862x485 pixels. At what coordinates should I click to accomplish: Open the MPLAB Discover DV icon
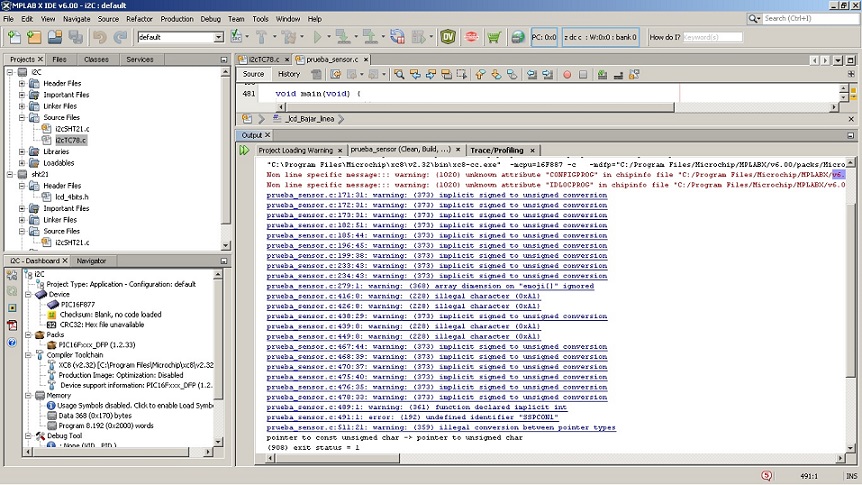pos(448,37)
